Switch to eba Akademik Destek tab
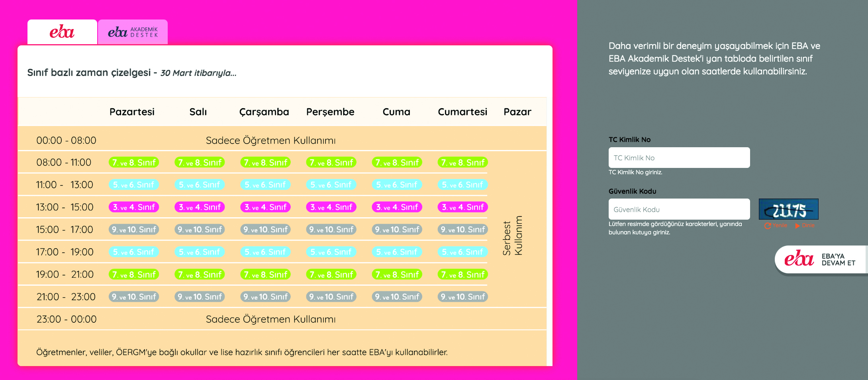 coord(133,32)
